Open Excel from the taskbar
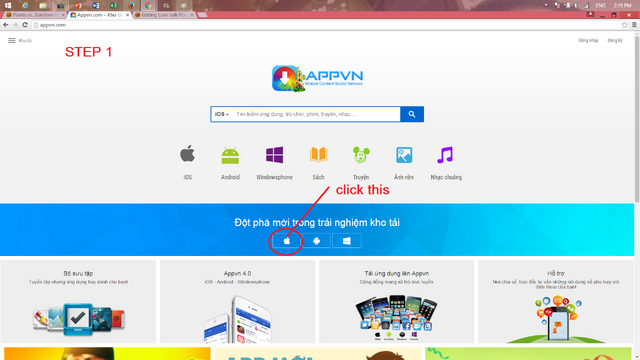640x360 pixels. point(113,5)
